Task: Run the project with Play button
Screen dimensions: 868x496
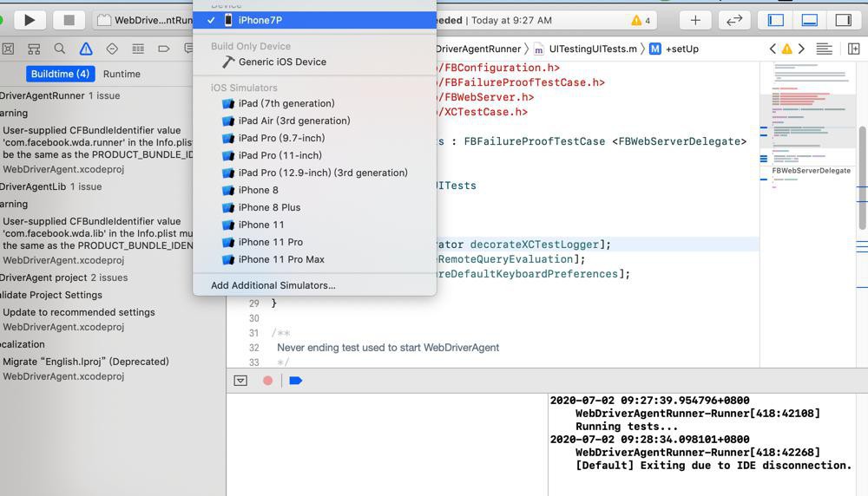Action: (x=30, y=21)
